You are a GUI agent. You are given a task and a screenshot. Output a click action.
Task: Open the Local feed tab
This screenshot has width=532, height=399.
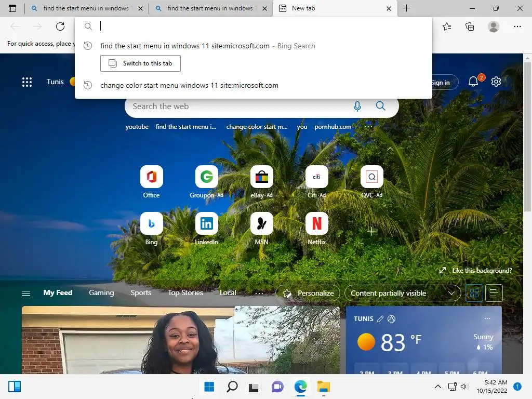tap(228, 292)
